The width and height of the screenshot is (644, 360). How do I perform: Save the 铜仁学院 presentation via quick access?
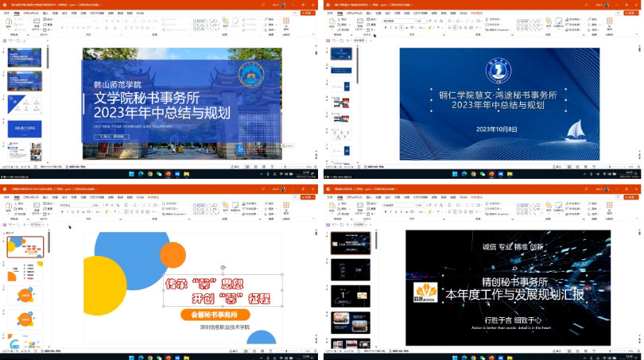328,41
